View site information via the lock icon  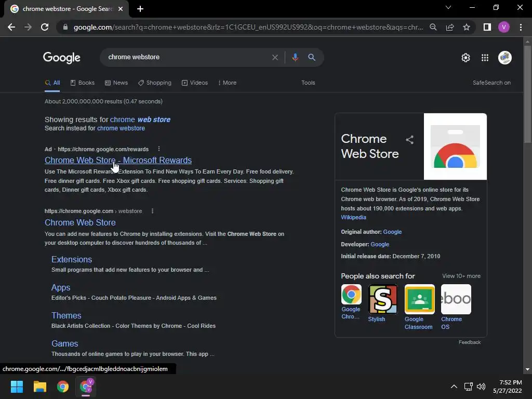pyautogui.click(x=65, y=27)
